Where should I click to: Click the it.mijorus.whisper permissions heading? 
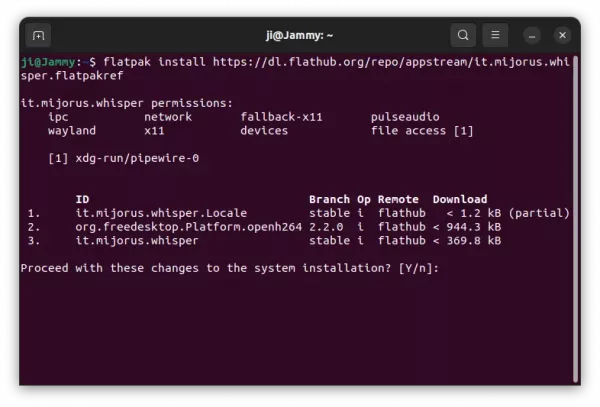click(x=127, y=103)
